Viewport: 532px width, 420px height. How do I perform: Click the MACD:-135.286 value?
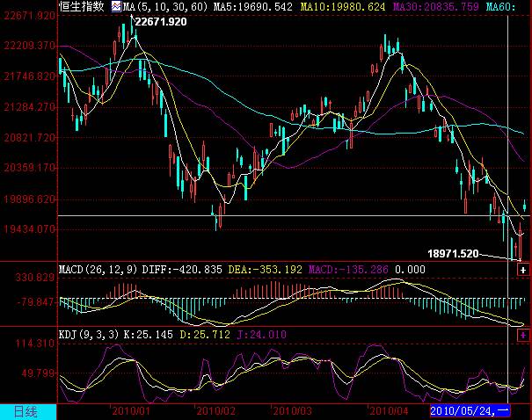click(x=348, y=270)
